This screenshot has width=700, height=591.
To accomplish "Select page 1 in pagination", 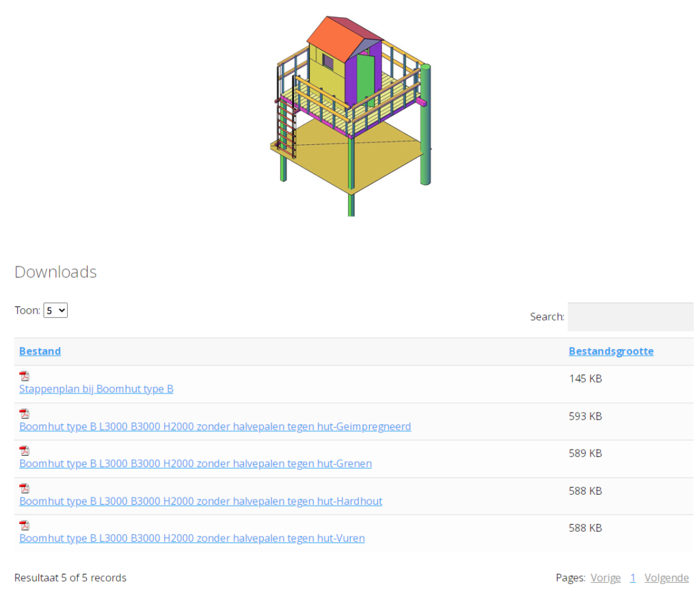I will [632, 578].
